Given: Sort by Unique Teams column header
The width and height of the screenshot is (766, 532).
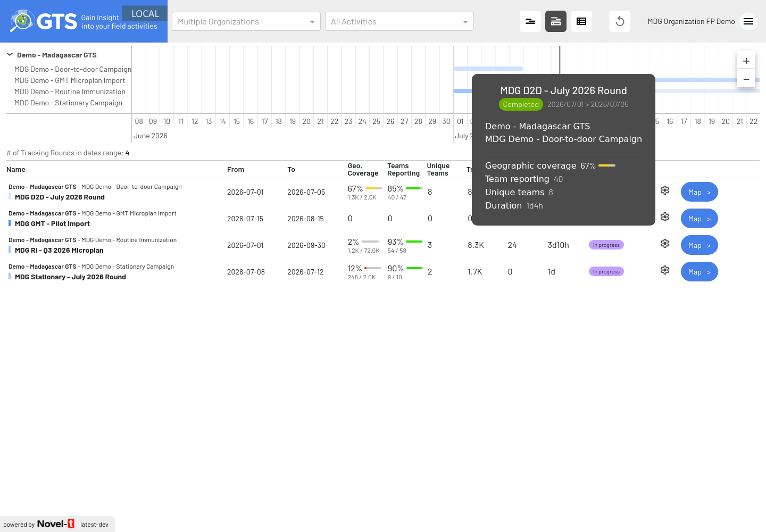Looking at the screenshot, I should pos(438,170).
